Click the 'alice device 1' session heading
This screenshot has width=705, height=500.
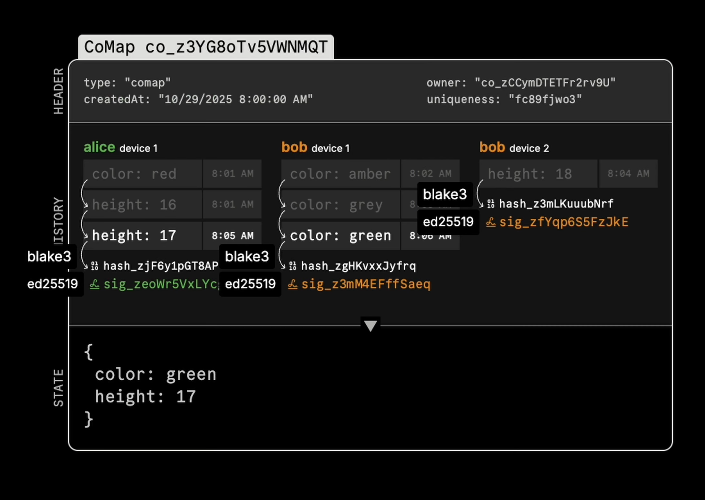coord(120,147)
